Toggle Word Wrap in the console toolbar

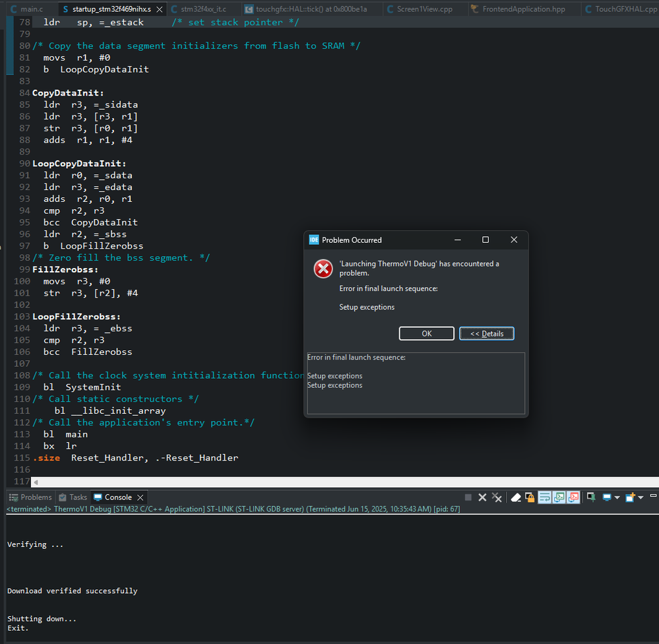(x=545, y=498)
